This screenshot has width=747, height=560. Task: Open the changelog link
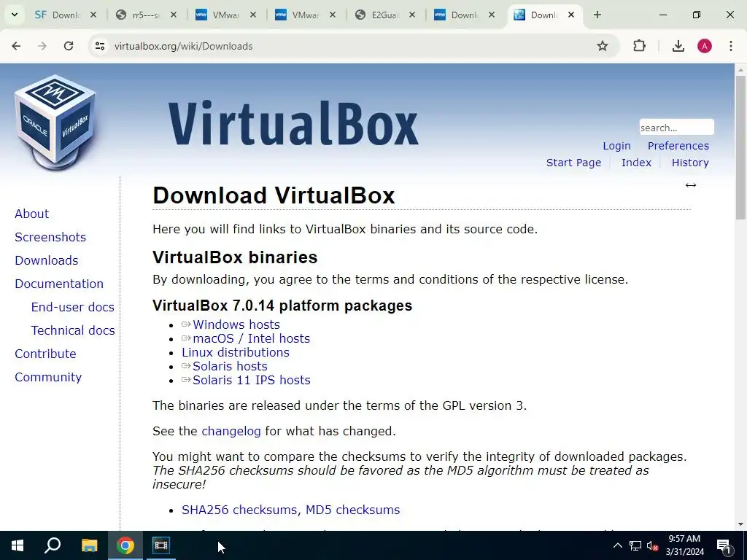tap(231, 431)
